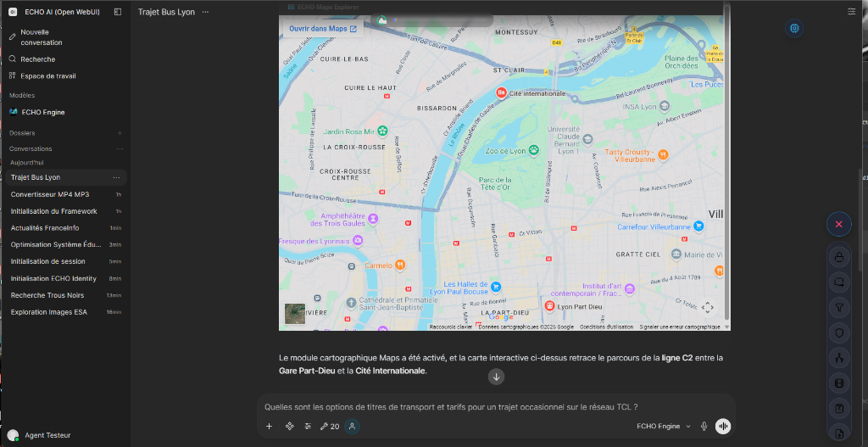Click the shield icon in floating toolbar

pos(838,332)
